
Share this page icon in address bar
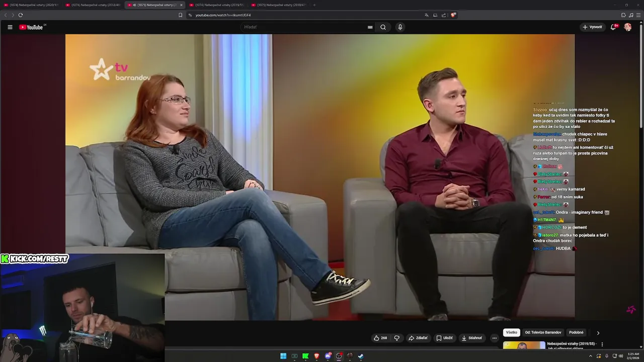click(444, 15)
